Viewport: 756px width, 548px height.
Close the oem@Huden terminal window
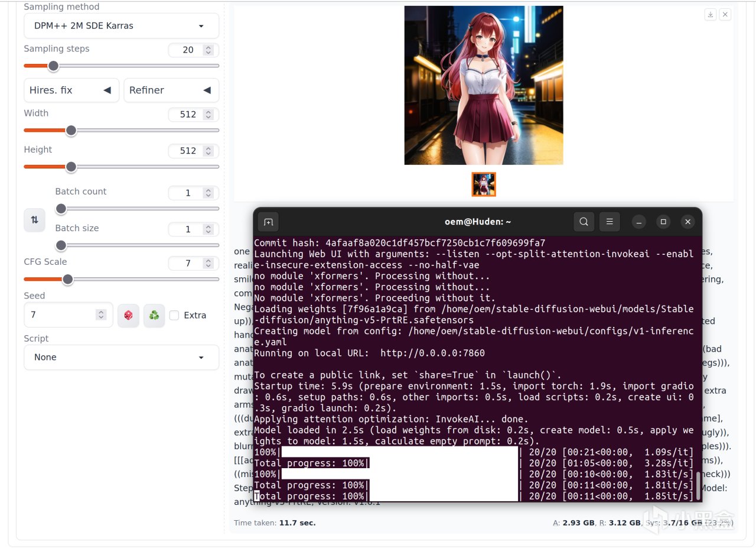tap(687, 222)
